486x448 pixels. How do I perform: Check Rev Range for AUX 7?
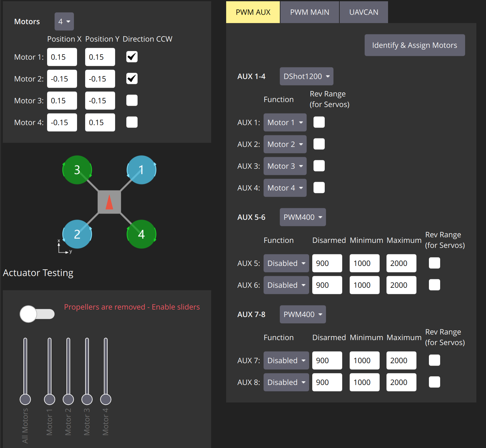click(435, 360)
